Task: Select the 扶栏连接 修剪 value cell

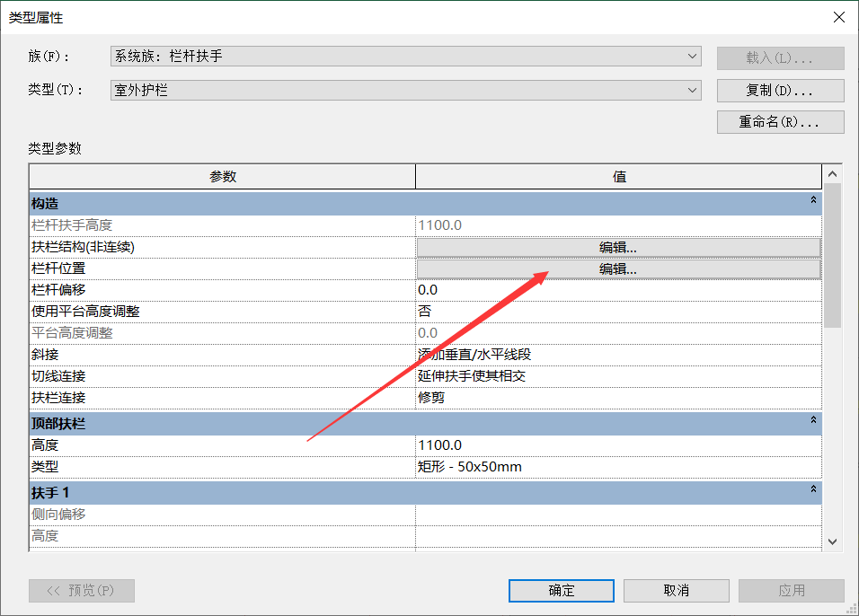Action: click(618, 398)
